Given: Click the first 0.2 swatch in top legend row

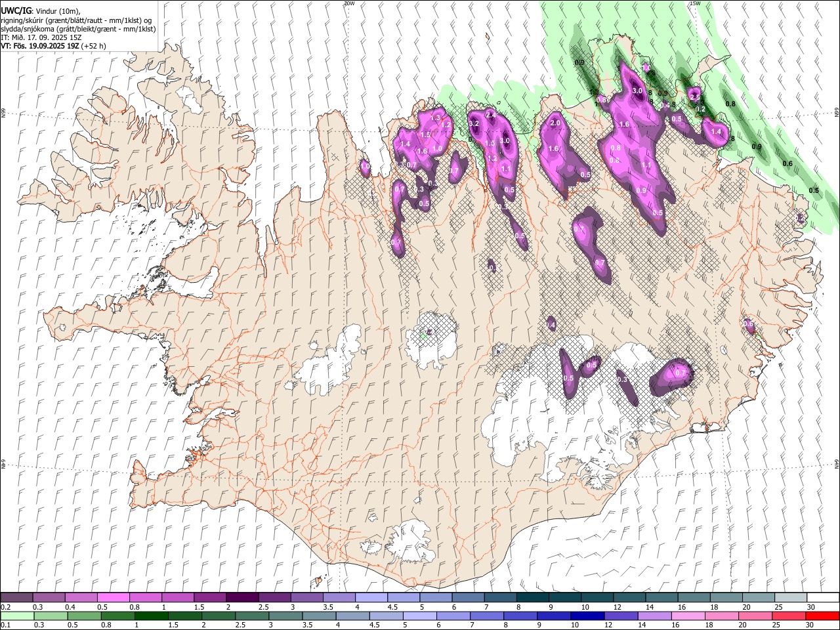Looking at the screenshot, I should pos(16,598).
